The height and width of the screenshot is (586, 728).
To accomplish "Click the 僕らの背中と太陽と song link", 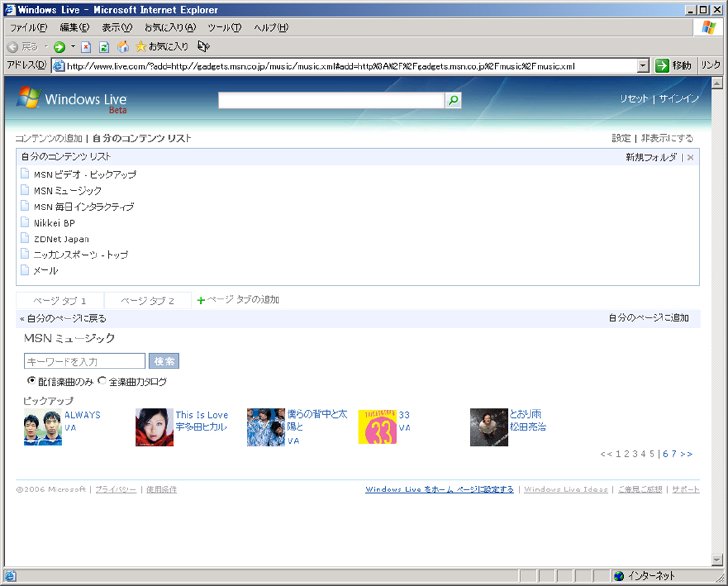I will [317, 420].
